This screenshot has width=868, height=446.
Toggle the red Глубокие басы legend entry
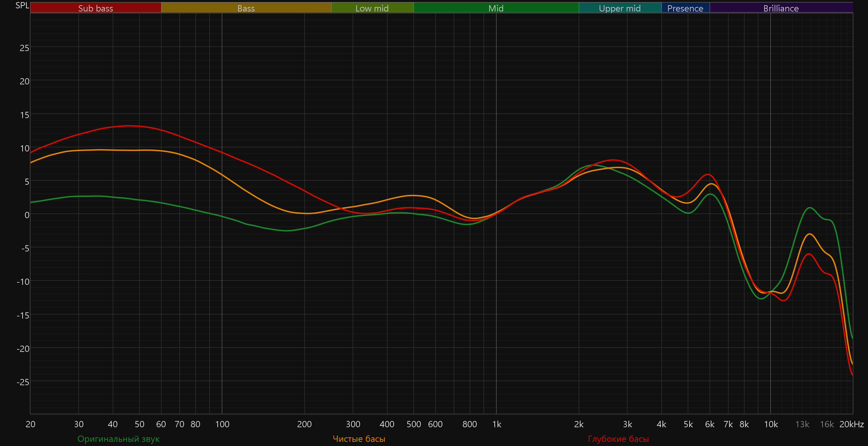618,439
